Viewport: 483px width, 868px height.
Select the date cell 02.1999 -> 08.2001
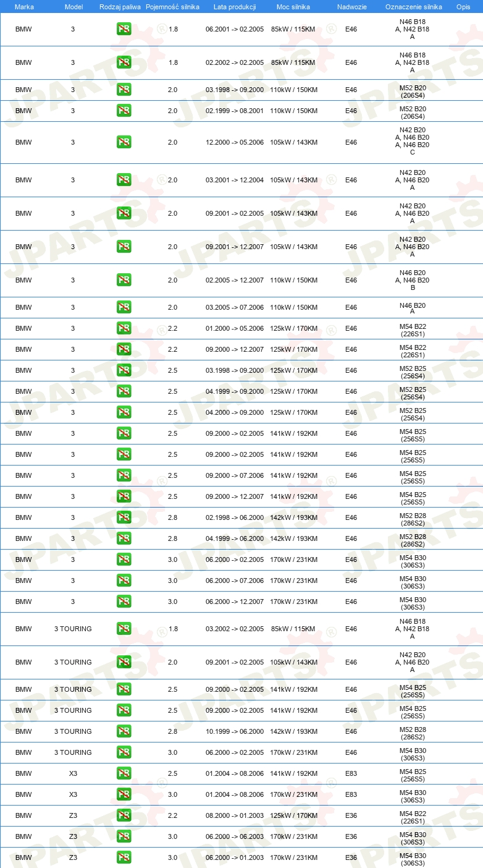[x=235, y=111]
